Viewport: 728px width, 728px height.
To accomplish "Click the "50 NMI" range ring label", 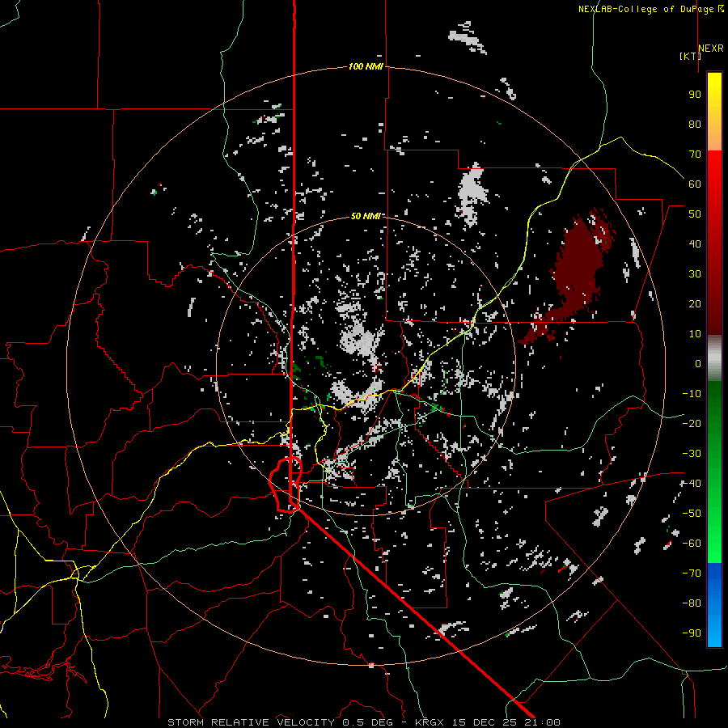I will coord(366,216).
